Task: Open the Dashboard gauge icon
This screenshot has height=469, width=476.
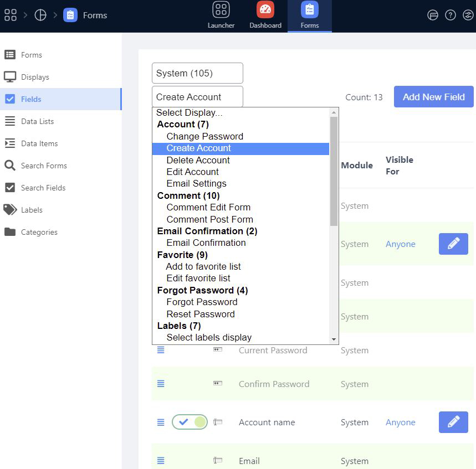Action: 265,10
